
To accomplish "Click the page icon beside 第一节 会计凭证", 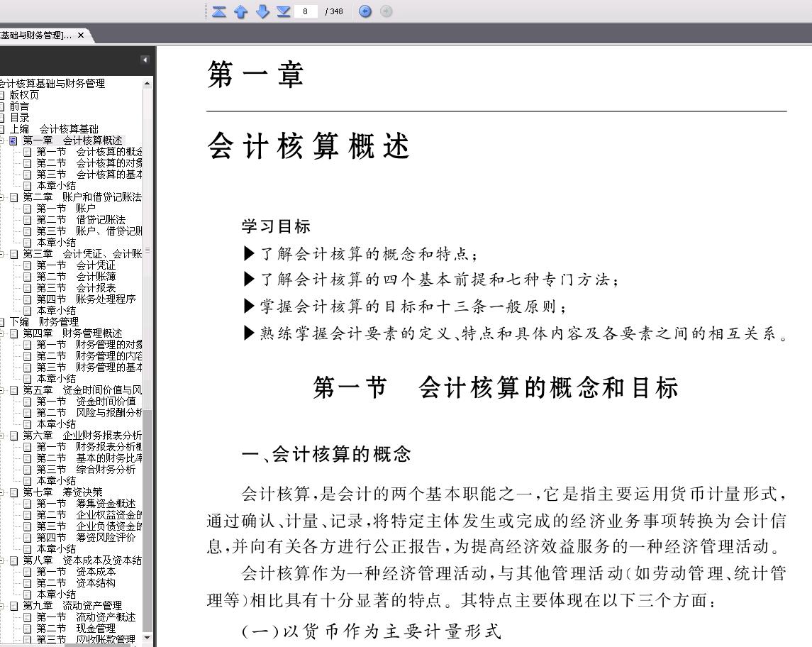I will pyautogui.click(x=28, y=266).
